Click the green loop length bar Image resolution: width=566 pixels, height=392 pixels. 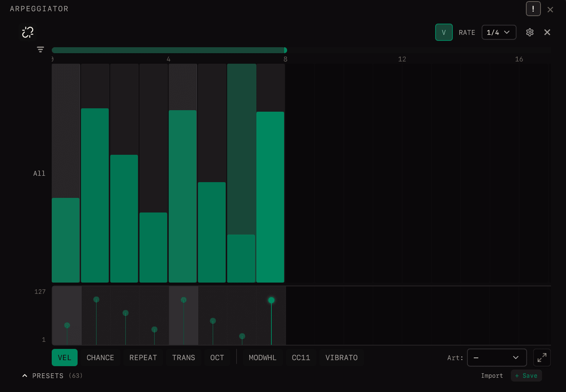click(169, 49)
